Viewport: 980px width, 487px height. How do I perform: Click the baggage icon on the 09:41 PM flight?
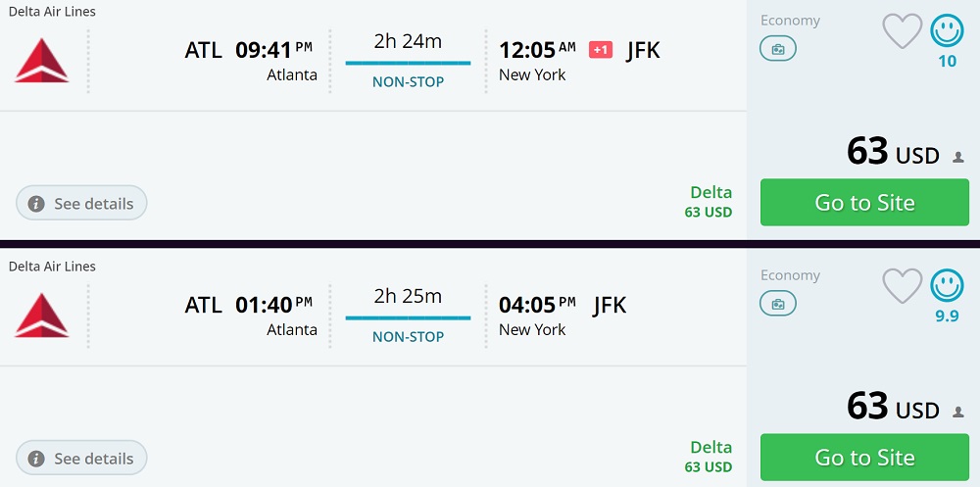point(778,48)
